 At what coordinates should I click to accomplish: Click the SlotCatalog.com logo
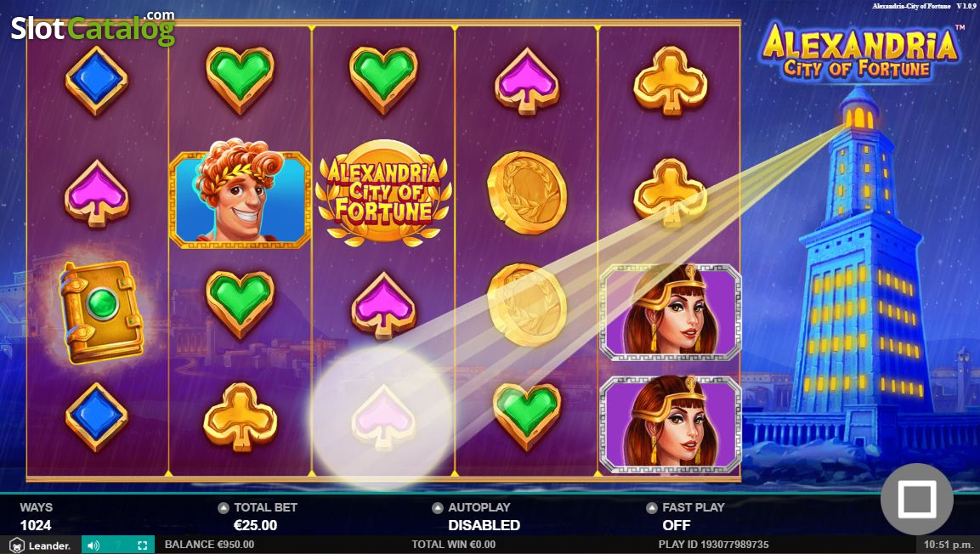pyautogui.click(x=93, y=27)
